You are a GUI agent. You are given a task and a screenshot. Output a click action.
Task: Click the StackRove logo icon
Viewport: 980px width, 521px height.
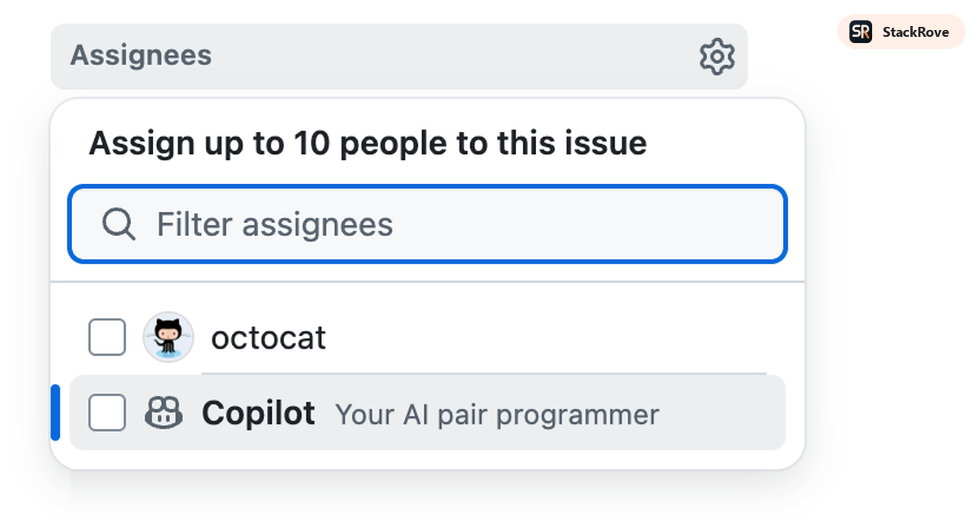(x=859, y=31)
